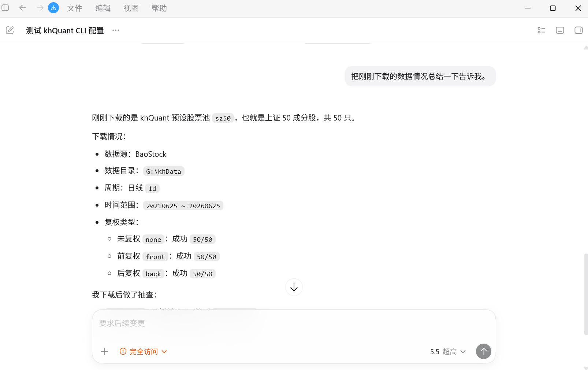Click the back code tag
The width and height of the screenshot is (588, 370).
point(153,274)
